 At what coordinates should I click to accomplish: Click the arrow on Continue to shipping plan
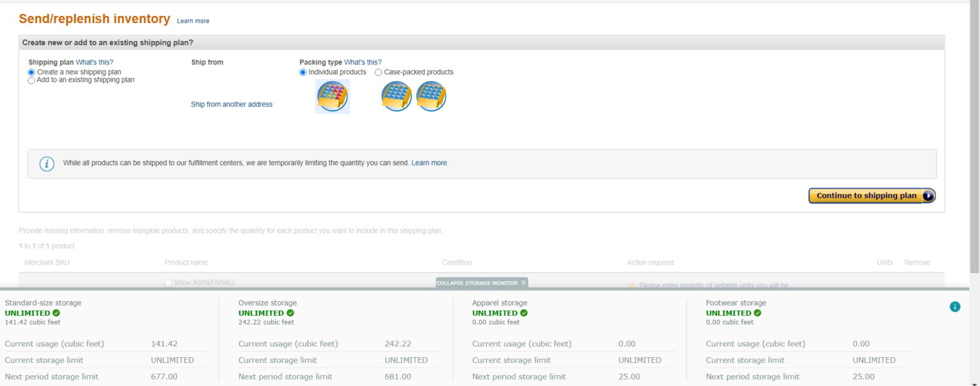click(x=927, y=196)
